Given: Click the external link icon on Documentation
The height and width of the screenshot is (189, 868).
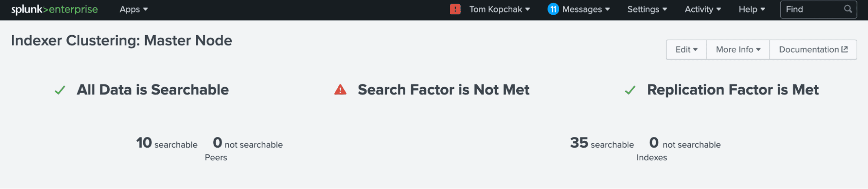Looking at the screenshot, I should tap(845, 49).
